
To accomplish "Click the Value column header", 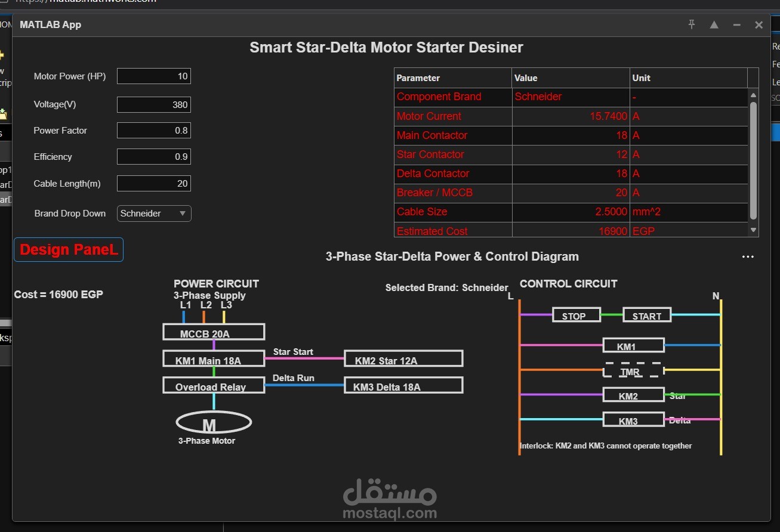I will coord(571,78).
